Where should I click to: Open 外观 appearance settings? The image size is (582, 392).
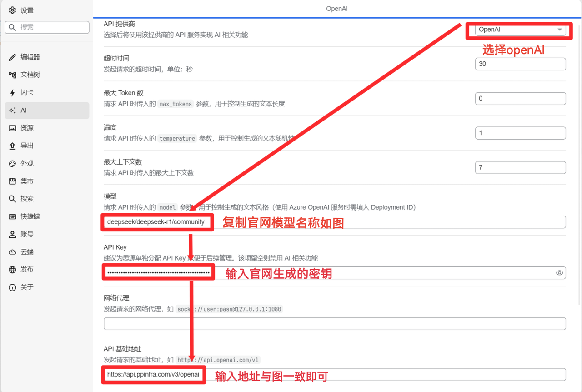pos(47,164)
